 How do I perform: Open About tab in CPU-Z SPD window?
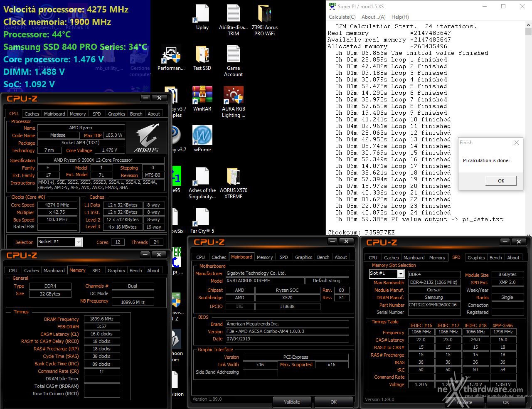coord(513,258)
